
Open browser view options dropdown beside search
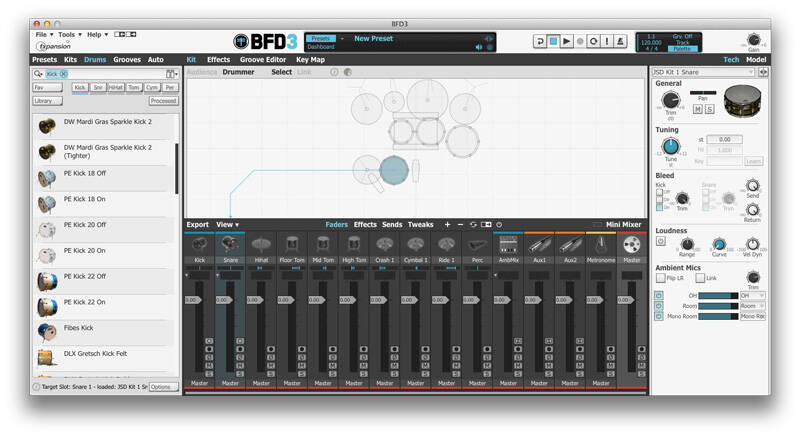(x=172, y=74)
